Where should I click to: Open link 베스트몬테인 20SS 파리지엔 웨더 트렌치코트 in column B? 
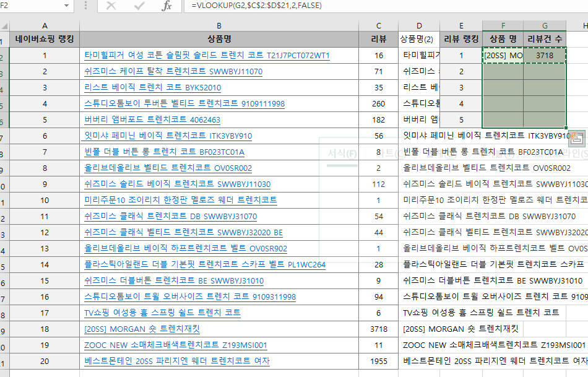click(177, 361)
